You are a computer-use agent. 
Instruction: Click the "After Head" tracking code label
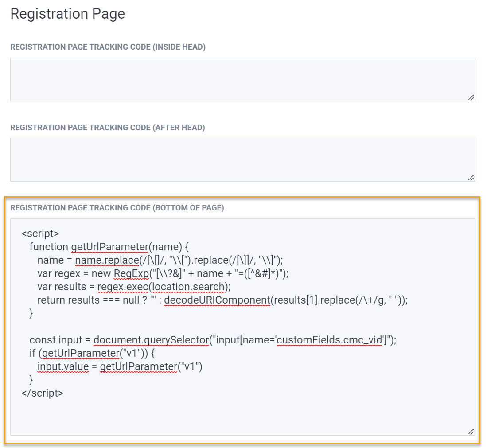pyautogui.click(x=107, y=128)
